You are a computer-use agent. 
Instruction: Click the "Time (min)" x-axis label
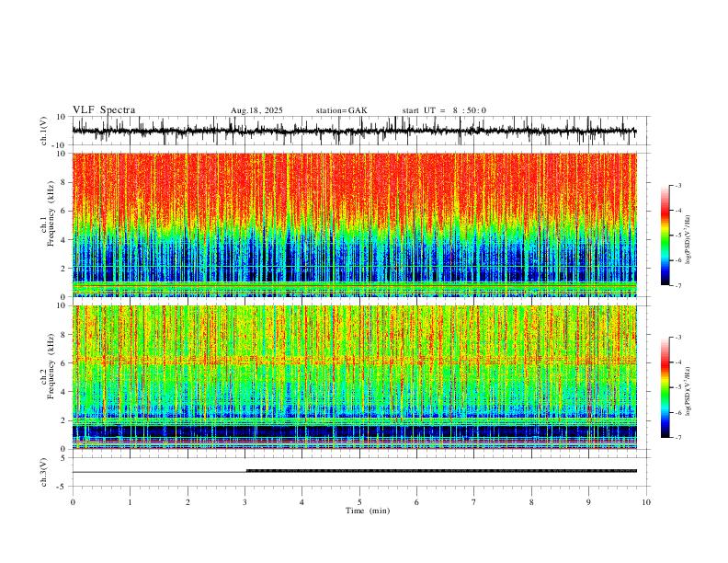tap(368, 511)
